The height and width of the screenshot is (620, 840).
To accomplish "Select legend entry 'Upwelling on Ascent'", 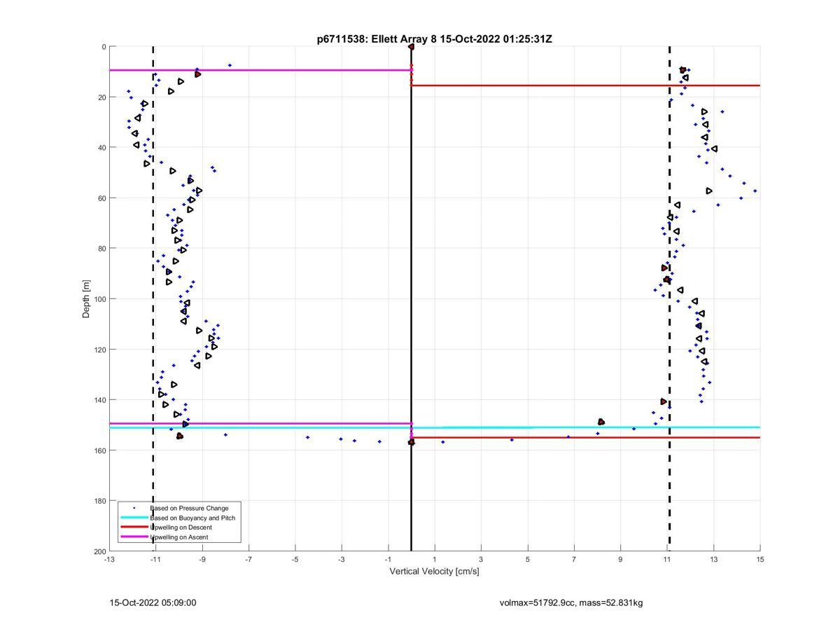I will click(x=178, y=537).
